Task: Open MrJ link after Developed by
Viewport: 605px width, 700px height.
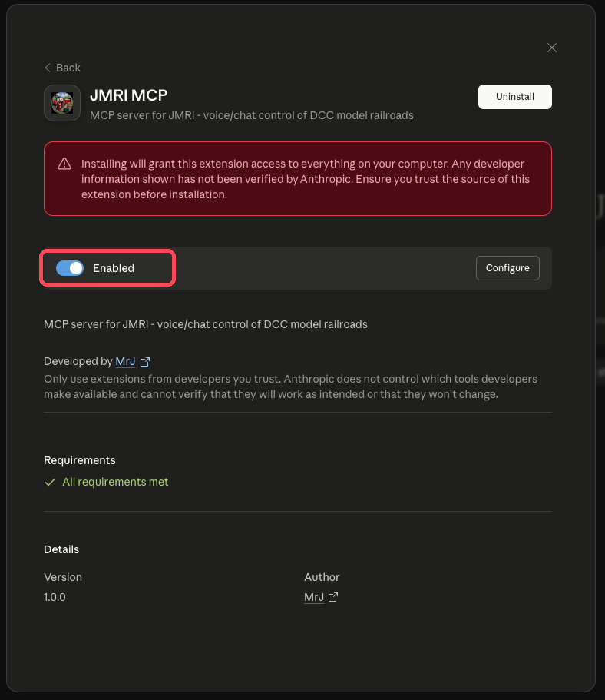Action: [x=125, y=361]
